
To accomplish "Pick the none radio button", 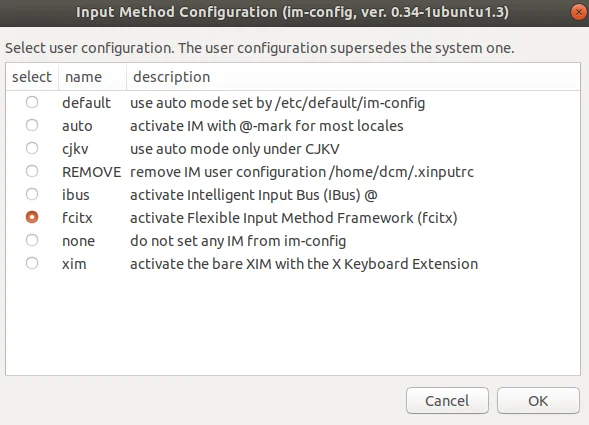I will pyautogui.click(x=32, y=240).
